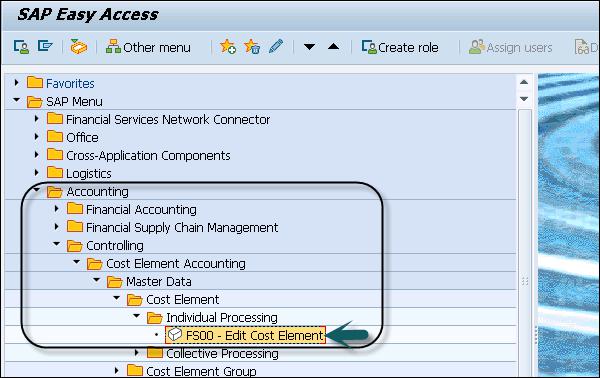Viewport: 600px width, 378px height.
Task: Collapse the Controlling folder node
Action: 57,243
